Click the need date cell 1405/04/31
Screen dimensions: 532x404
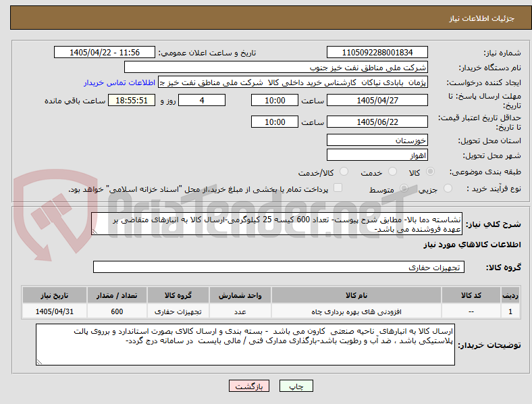(x=55, y=311)
